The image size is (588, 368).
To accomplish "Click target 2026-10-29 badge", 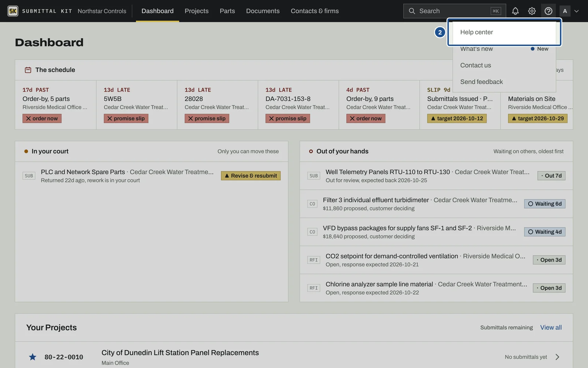I will 538,118.
